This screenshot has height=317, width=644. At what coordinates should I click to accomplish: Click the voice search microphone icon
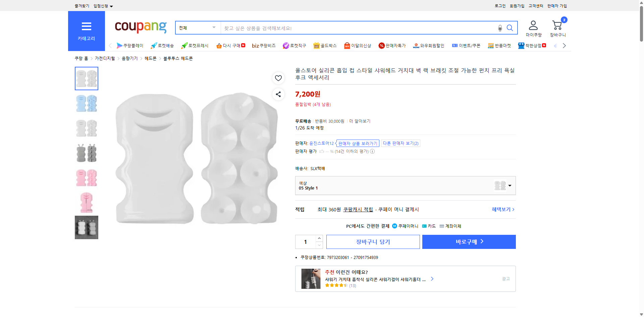500,28
